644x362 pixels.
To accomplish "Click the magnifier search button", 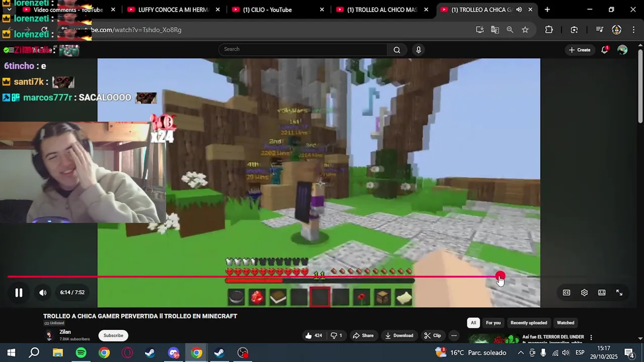I will point(397,49).
